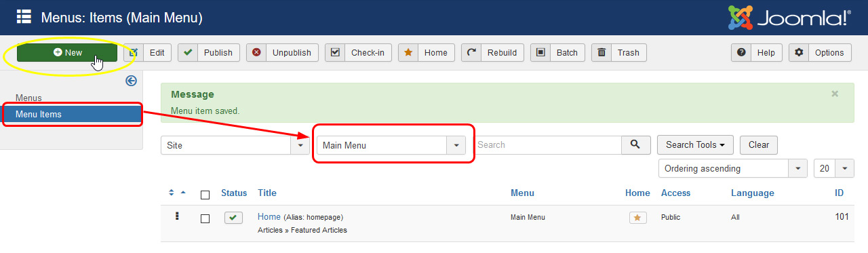Screen dimensions: 868x253
Task: Change the list limit of 20 dropdown
Action: [x=834, y=168]
